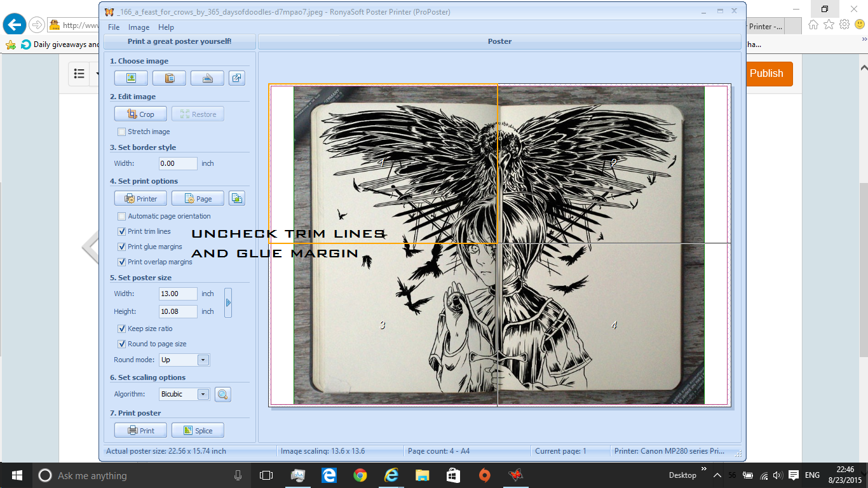
Task: Open Origin app from taskbar
Action: coord(484,475)
